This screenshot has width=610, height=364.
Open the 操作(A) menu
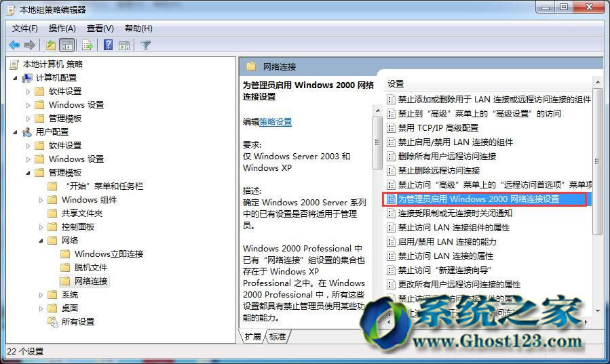(62, 28)
